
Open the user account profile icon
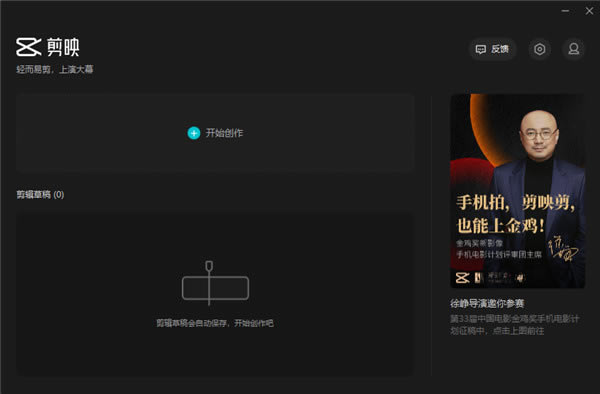tap(573, 49)
